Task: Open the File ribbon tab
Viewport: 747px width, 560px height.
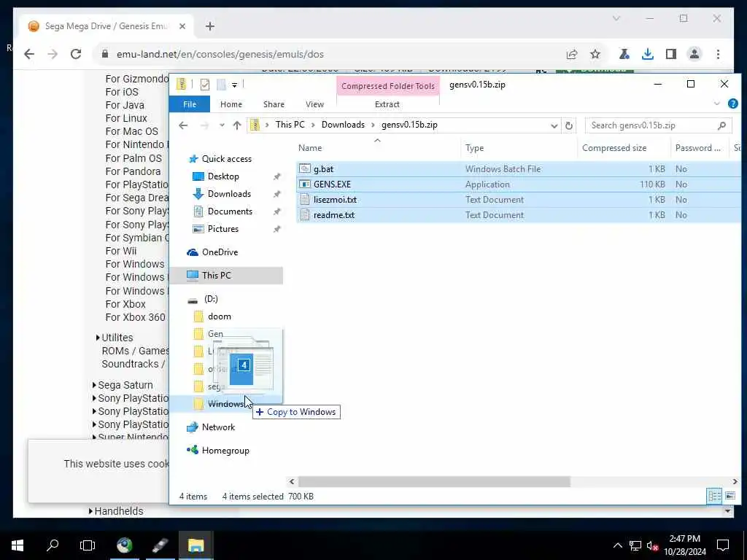Action: 190,104
